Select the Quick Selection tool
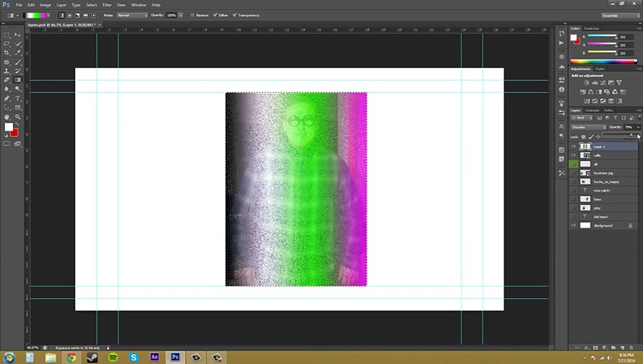643x364 pixels. 18,43
